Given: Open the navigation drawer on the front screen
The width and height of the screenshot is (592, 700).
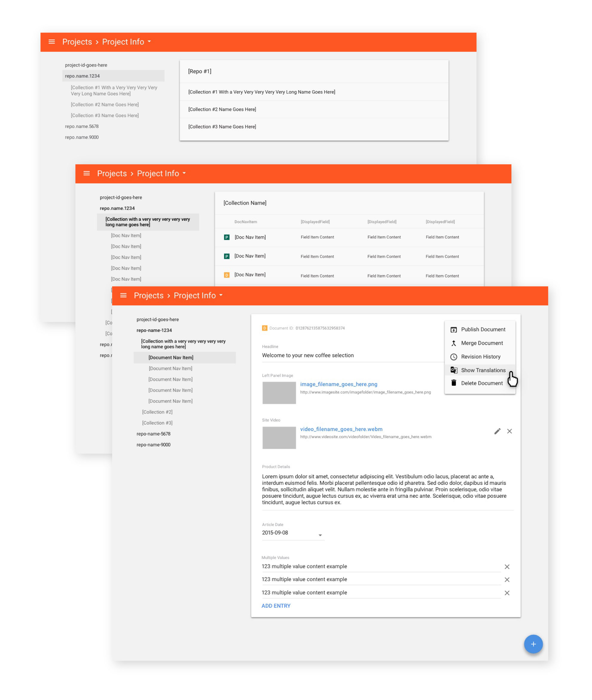Looking at the screenshot, I should pyautogui.click(x=123, y=295).
